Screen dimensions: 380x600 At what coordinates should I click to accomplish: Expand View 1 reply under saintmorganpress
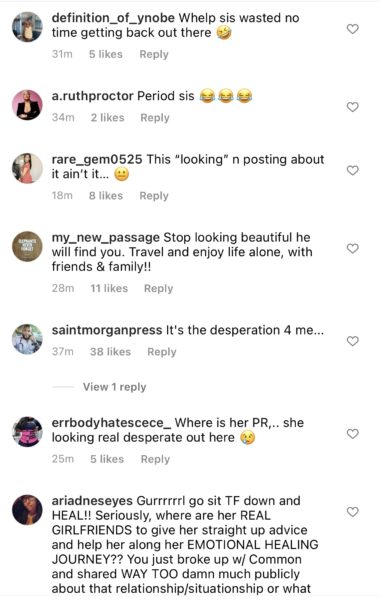(114, 387)
